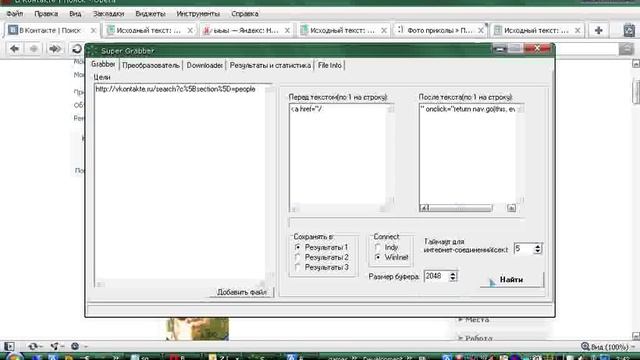The image size is (640, 360).
Task: Click buffer size field showing 2048
Action: point(436,276)
